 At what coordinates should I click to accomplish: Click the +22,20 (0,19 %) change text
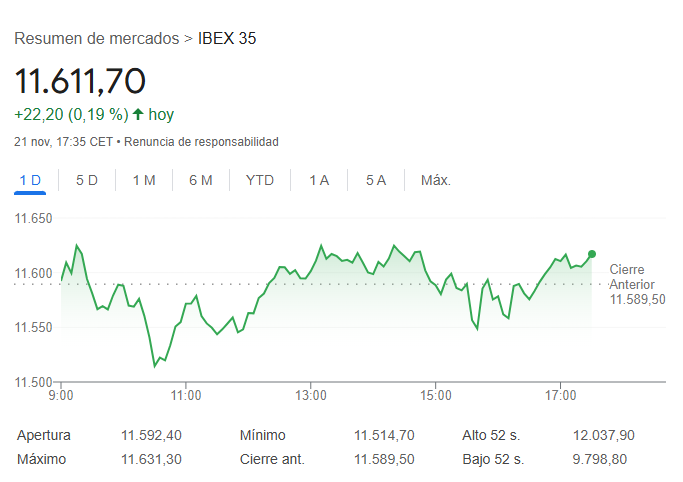pyautogui.click(x=71, y=114)
